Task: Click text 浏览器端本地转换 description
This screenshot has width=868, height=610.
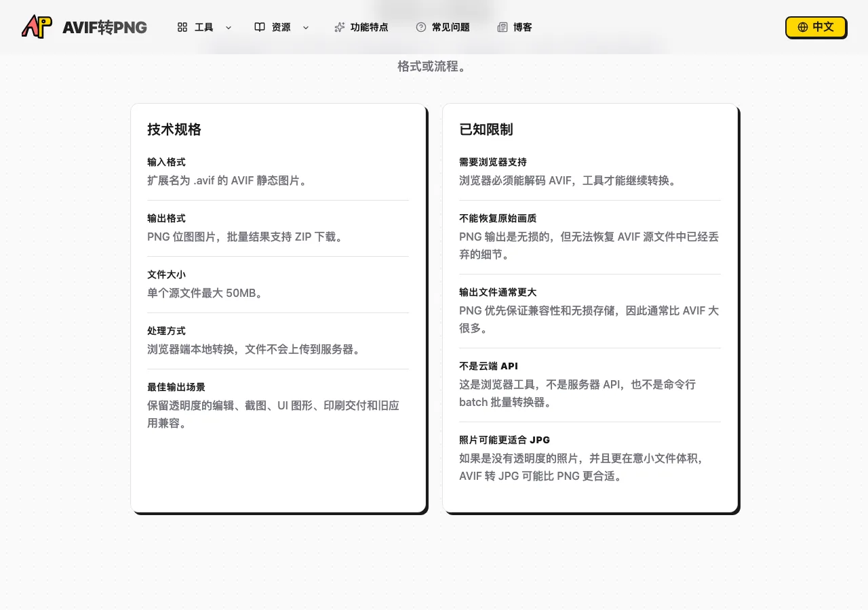Action: 254,350
